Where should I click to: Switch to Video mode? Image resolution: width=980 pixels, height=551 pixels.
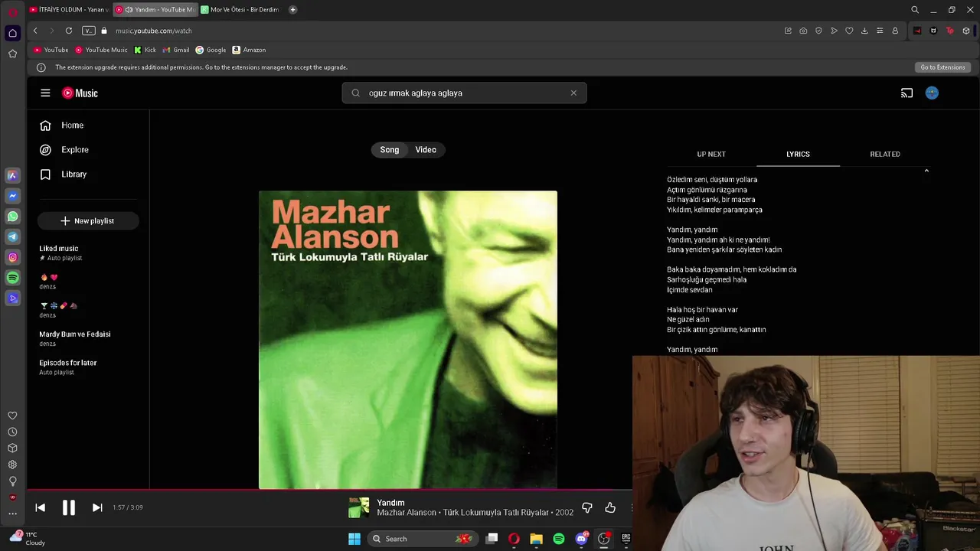point(426,149)
